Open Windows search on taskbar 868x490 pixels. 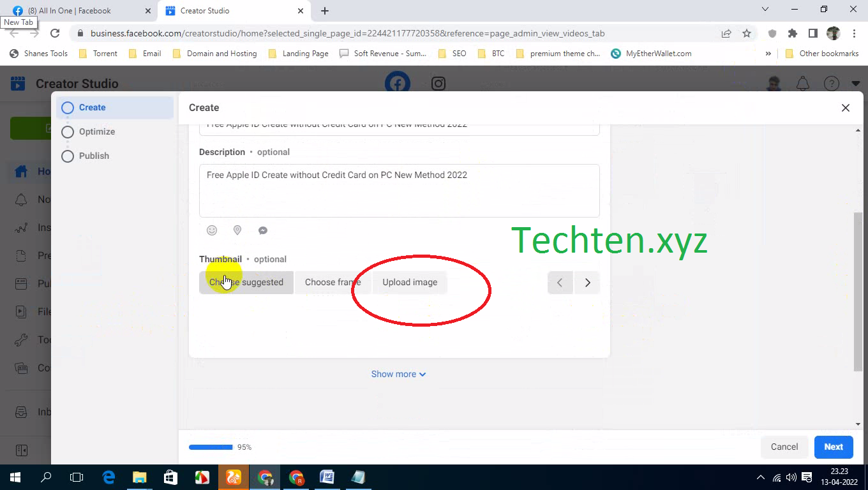pyautogui.click(x=46, y=477)
